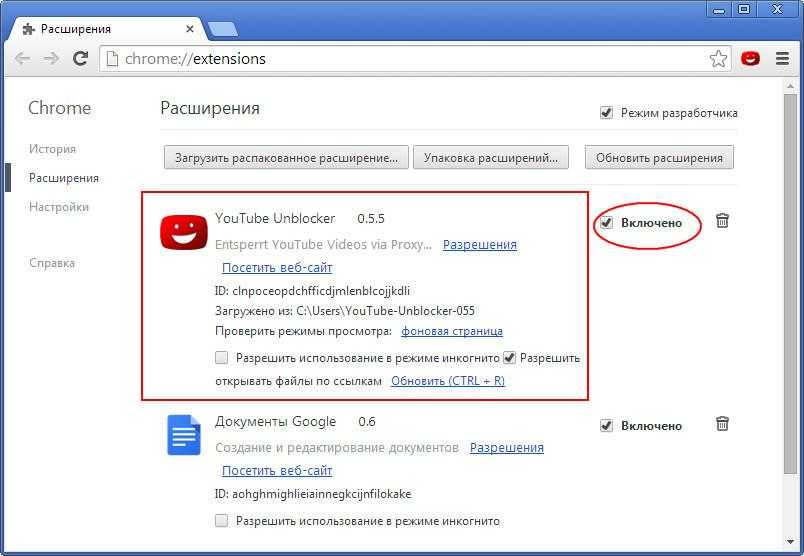Disable YouTube Unblocker via Включено checkbox
The image size is (804, 556).
[606, 223]
